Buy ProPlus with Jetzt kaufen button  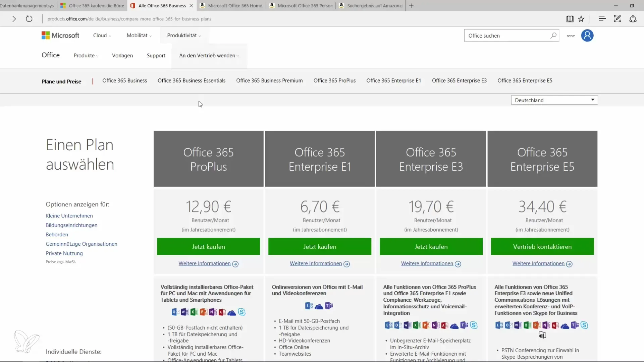208,246
